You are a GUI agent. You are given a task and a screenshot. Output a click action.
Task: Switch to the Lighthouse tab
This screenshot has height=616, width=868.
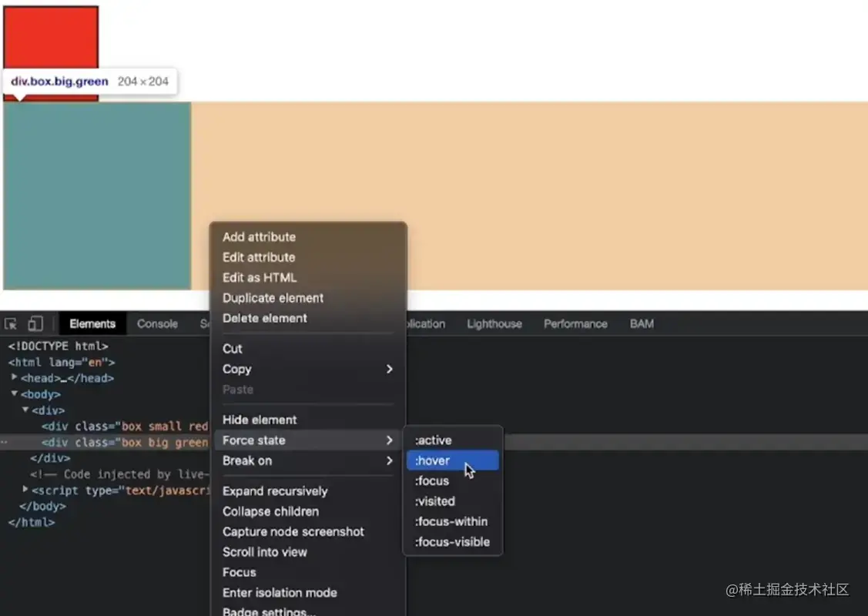pyautogui.click(x=494, y=323)
